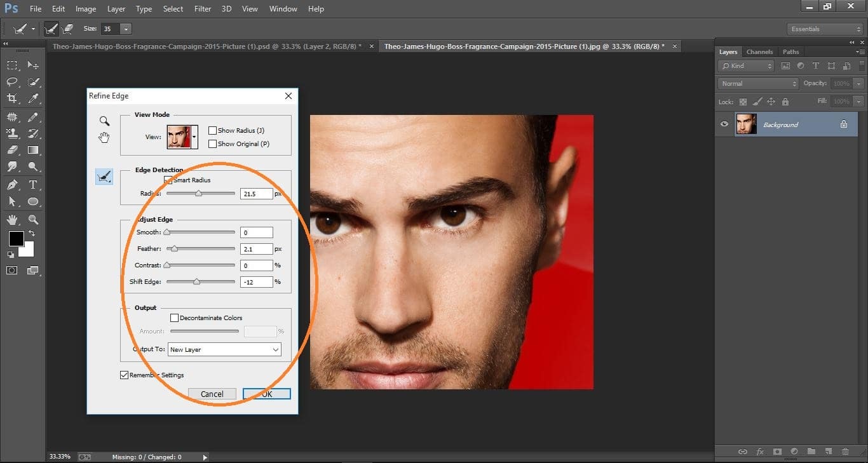
Task: Open the Filter menu
Action: tap(202, 8)
